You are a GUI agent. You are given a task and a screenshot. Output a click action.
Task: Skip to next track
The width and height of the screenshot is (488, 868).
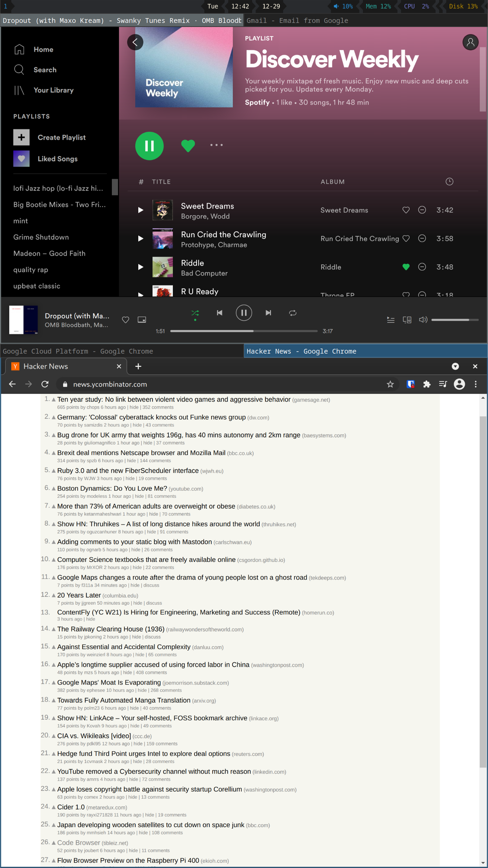tap(268, 313)
